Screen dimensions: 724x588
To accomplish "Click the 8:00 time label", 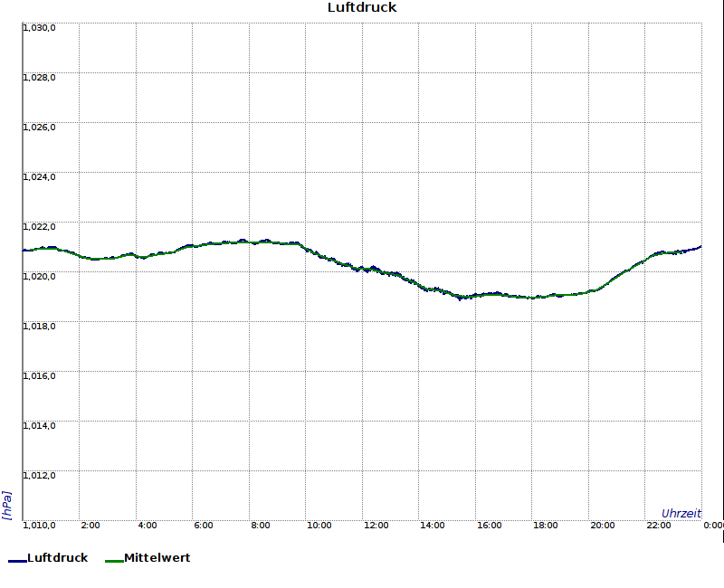I will tap(261, 526).
